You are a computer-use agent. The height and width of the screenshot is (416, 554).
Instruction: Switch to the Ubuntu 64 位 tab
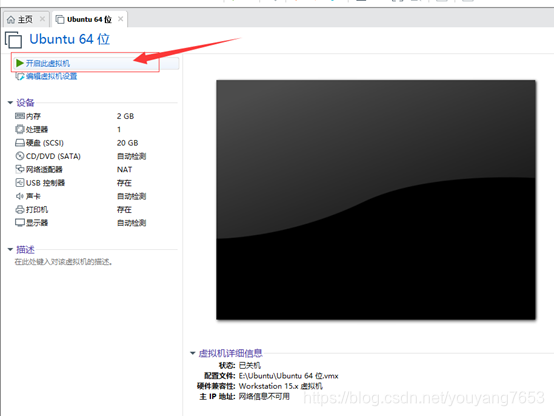click(x=89, y=19)
